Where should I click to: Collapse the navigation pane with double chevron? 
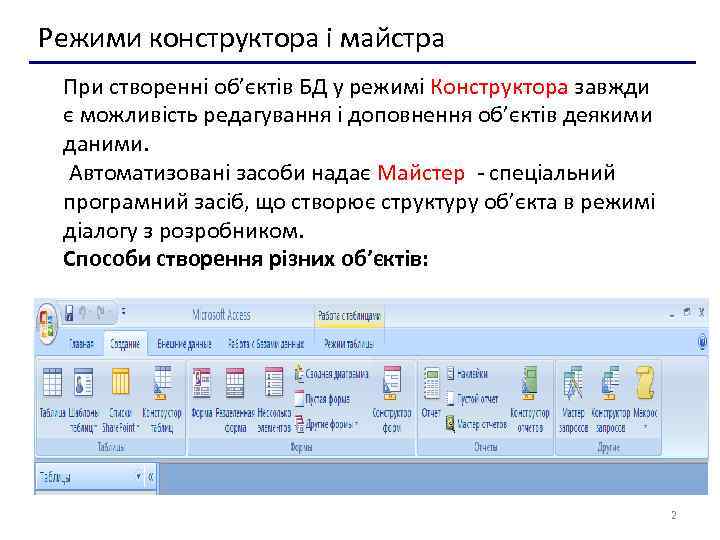point(151,477)
